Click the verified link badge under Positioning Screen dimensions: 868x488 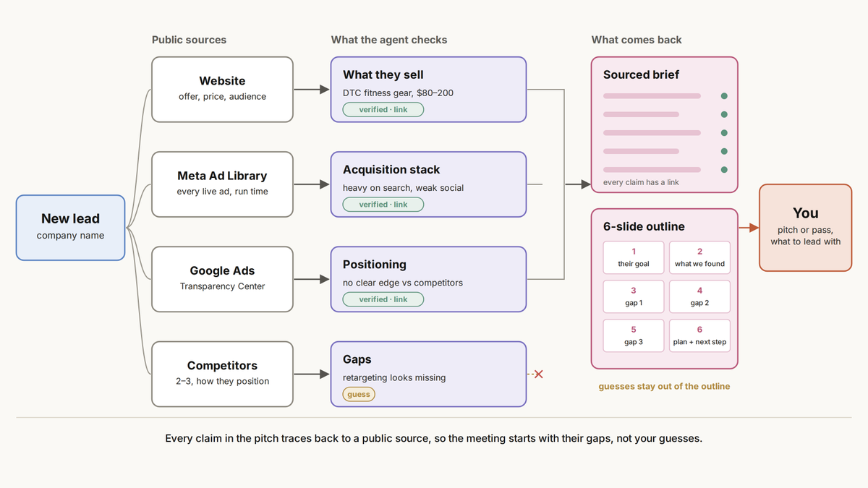[x=383, y=299]
